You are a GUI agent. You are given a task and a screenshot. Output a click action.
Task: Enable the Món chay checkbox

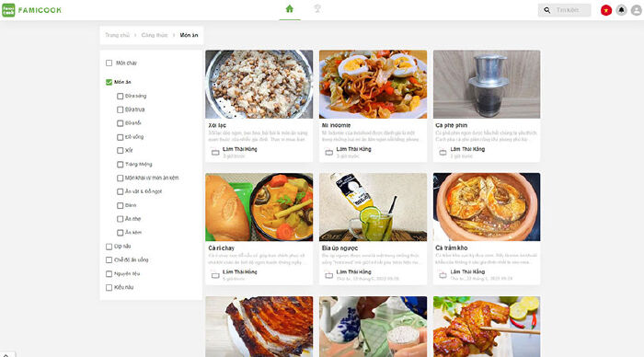click(x=109, y=63)
